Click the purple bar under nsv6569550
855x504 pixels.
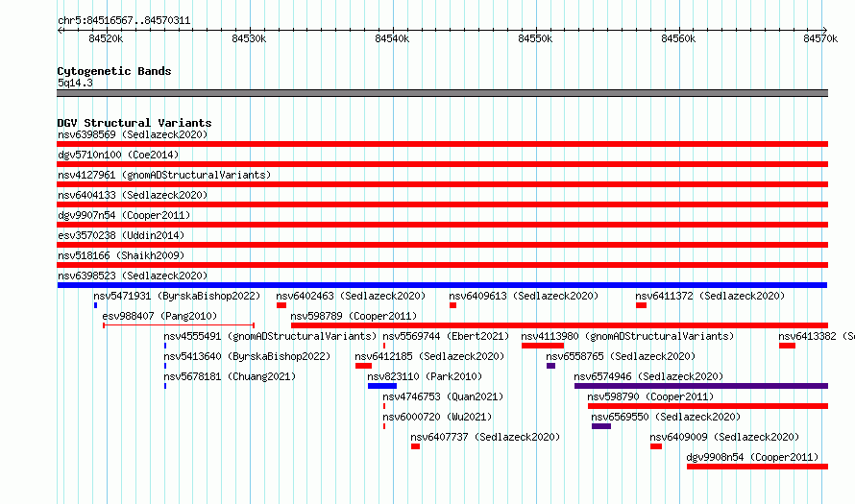click(600, 426)
